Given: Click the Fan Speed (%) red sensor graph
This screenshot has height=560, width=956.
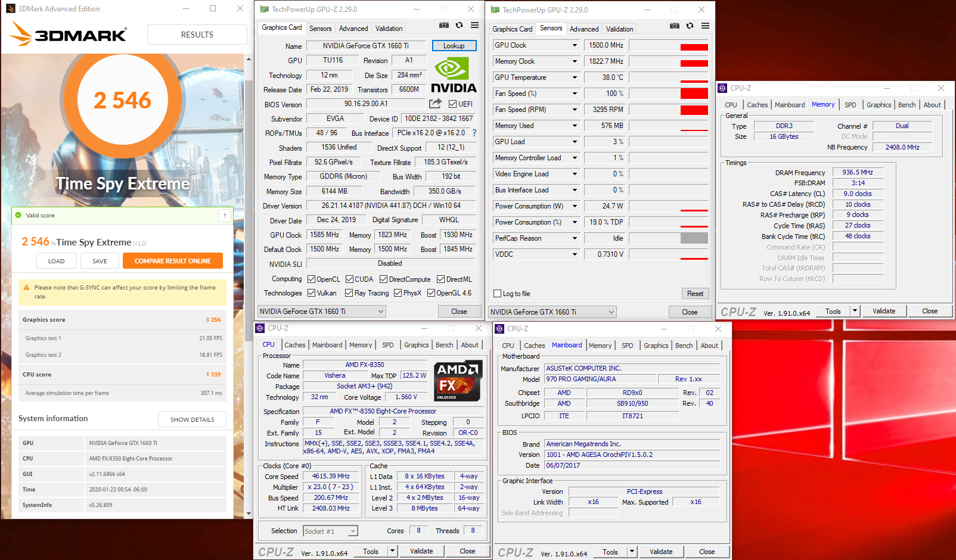Looking at the screenshot, I should (x=694, y=94).
